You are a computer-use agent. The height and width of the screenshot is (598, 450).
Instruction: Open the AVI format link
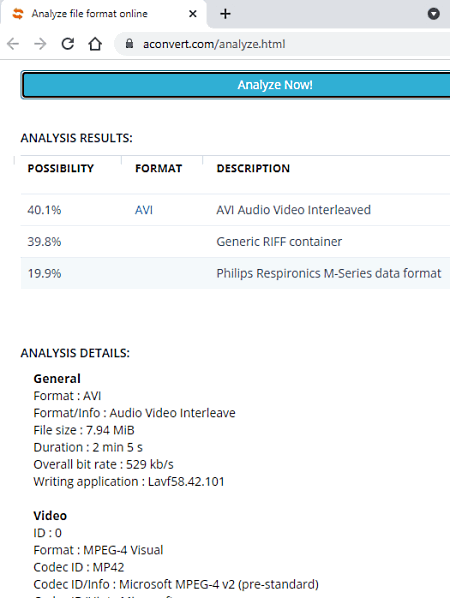[144, 210]
